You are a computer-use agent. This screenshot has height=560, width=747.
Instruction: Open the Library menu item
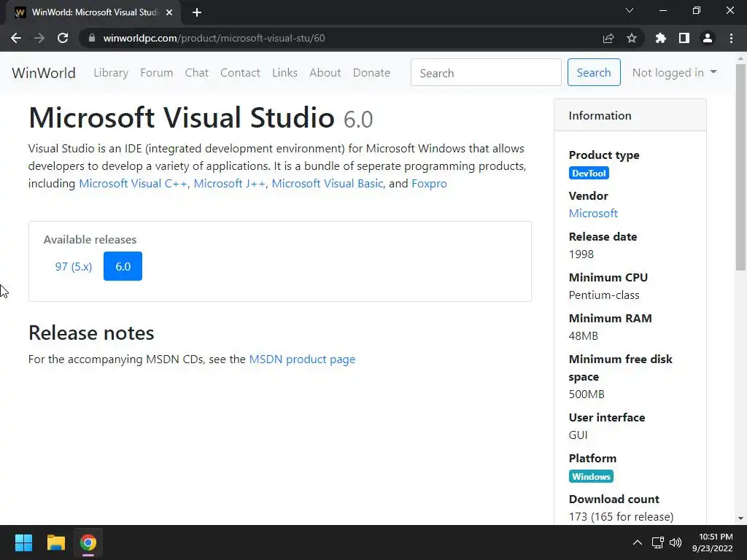111,72
